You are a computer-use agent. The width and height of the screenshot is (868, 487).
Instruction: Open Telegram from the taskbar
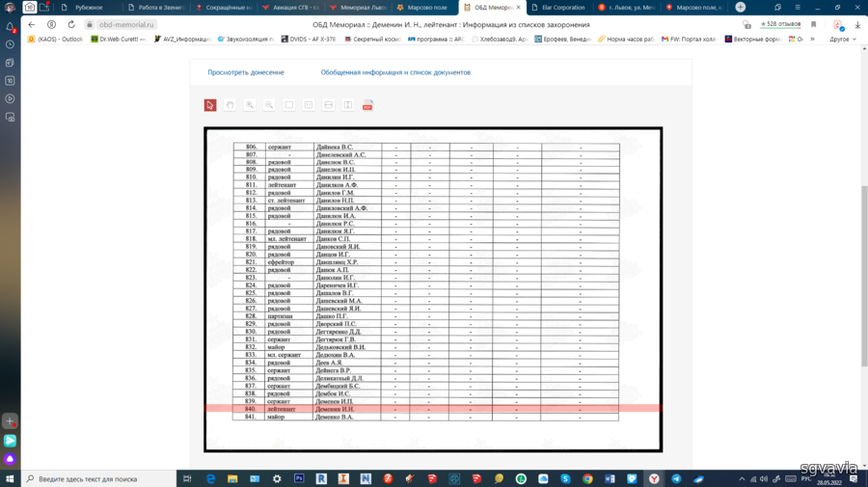676,478
